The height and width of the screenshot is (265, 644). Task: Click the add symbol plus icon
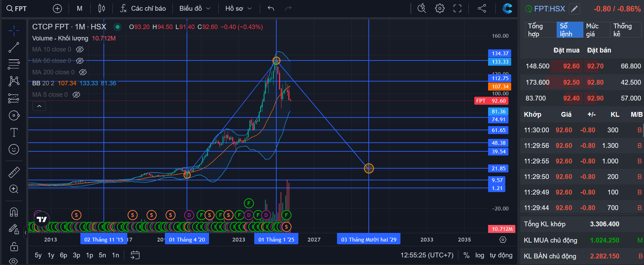click(x=57, y=9)
